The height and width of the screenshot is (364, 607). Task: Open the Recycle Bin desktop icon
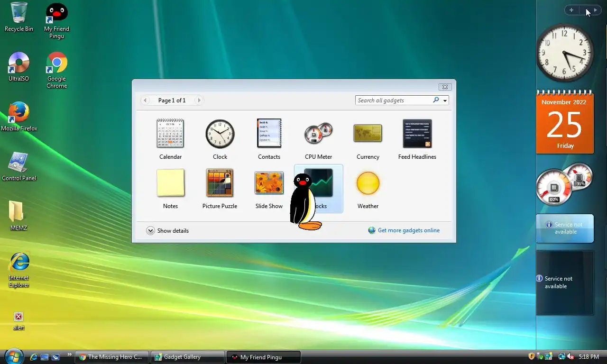click(19, 17)
